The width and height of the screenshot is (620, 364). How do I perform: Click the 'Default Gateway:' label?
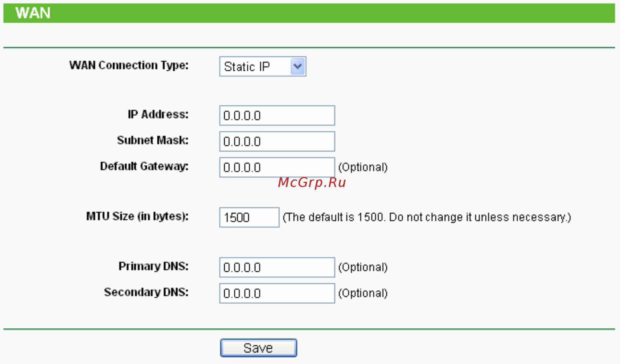point(144,166)
